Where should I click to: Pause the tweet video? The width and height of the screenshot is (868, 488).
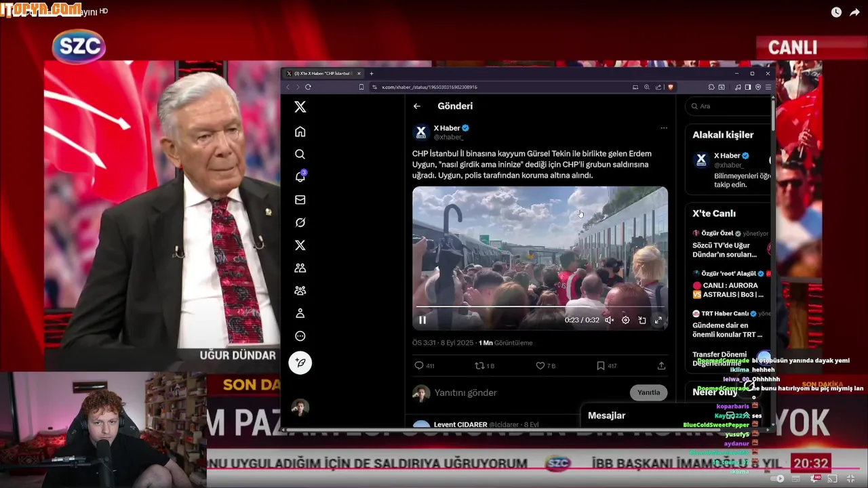click(x=422, y=320)
